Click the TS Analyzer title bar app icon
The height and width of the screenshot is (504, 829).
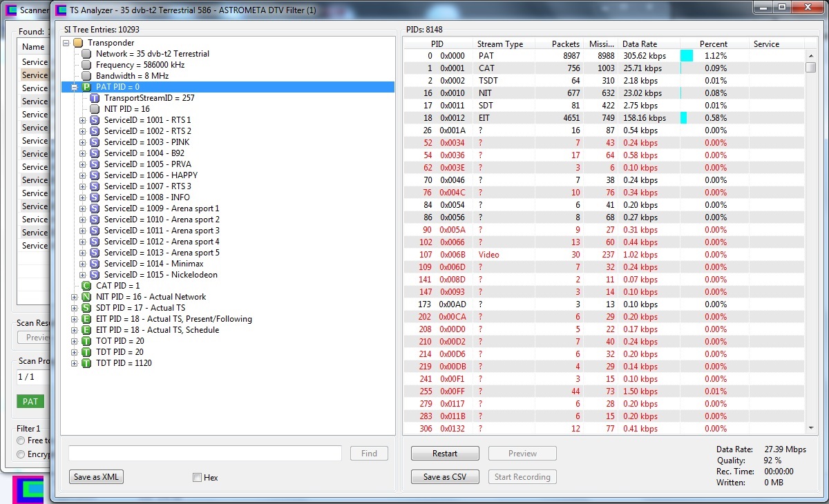pos(59,10)
